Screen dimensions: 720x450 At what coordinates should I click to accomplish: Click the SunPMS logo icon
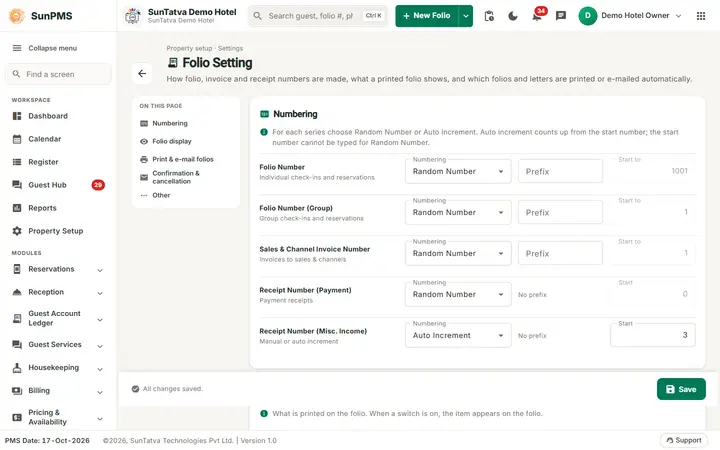click(17, 16)
